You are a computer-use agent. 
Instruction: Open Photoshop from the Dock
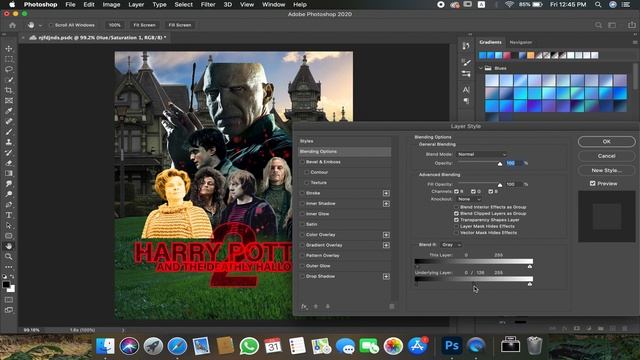coord(451,346)
